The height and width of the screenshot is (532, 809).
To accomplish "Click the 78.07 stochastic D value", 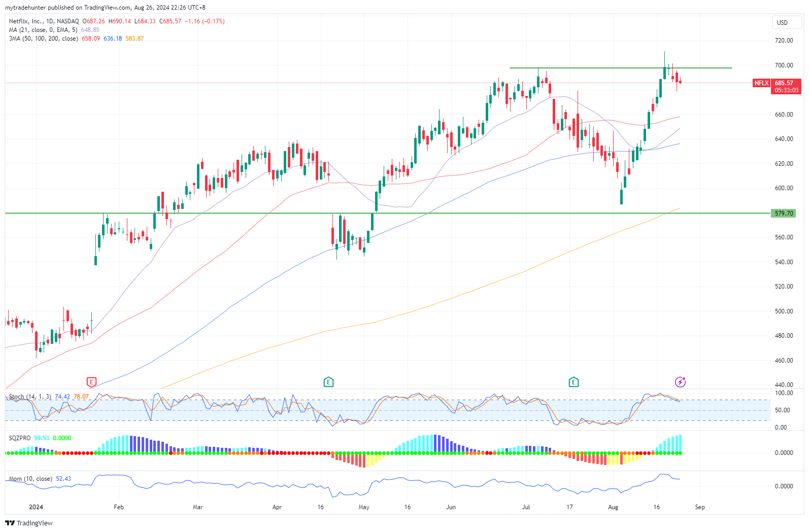I will [x=81, y=397].
